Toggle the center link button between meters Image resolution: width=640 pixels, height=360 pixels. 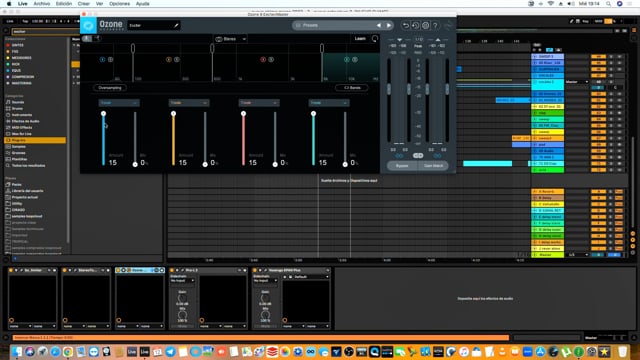418,156
